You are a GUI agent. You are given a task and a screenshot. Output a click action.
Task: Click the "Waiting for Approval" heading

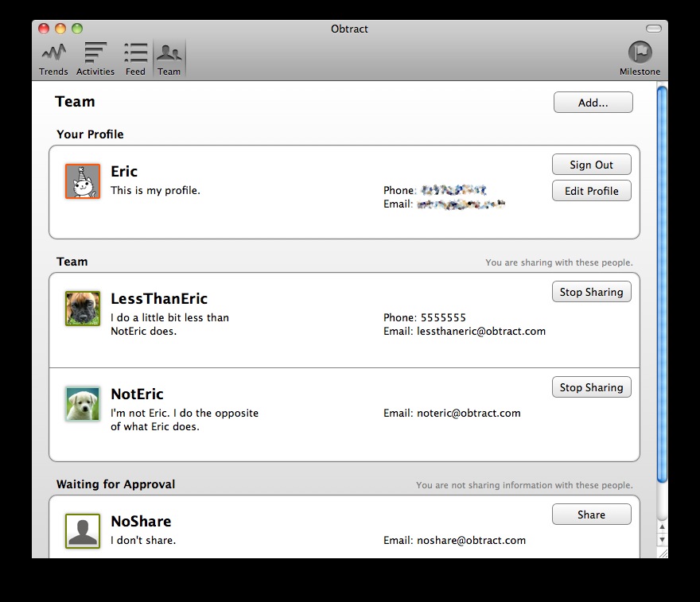[x=115, y=484]
